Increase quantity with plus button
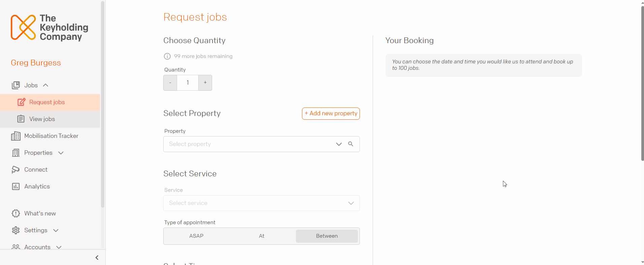Screen dimensions: 644x265 [205, 83]
